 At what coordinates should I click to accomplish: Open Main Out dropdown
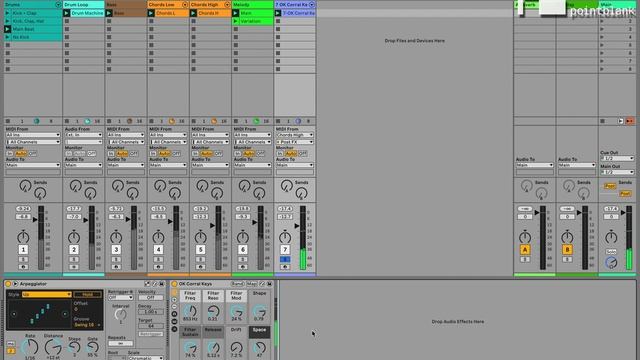point(617,172)
